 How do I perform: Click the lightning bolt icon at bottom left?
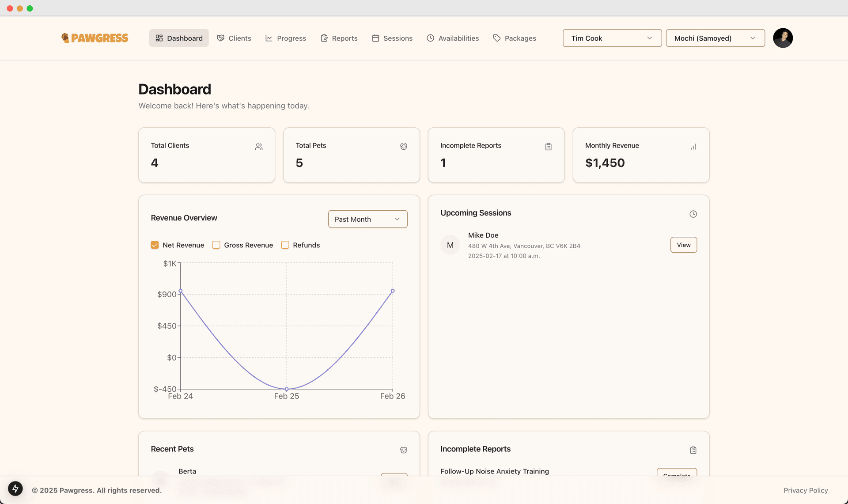click(x=15, y=489)
